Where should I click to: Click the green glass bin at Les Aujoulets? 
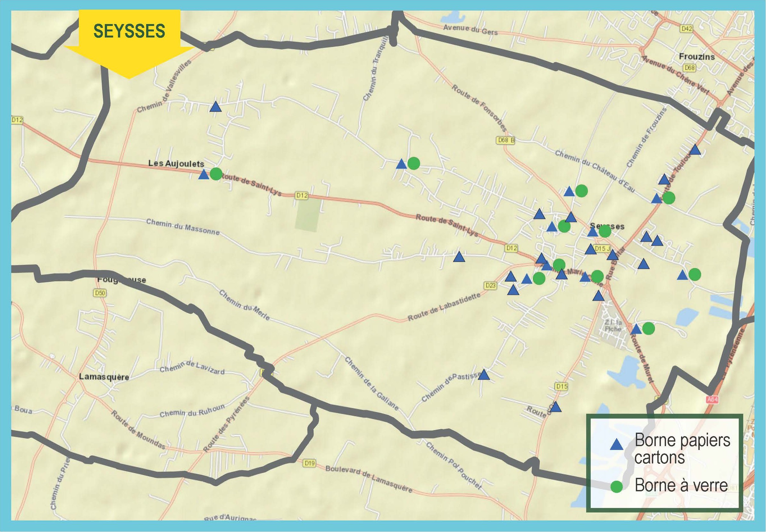pyautogui.click(x=216, y=174)
